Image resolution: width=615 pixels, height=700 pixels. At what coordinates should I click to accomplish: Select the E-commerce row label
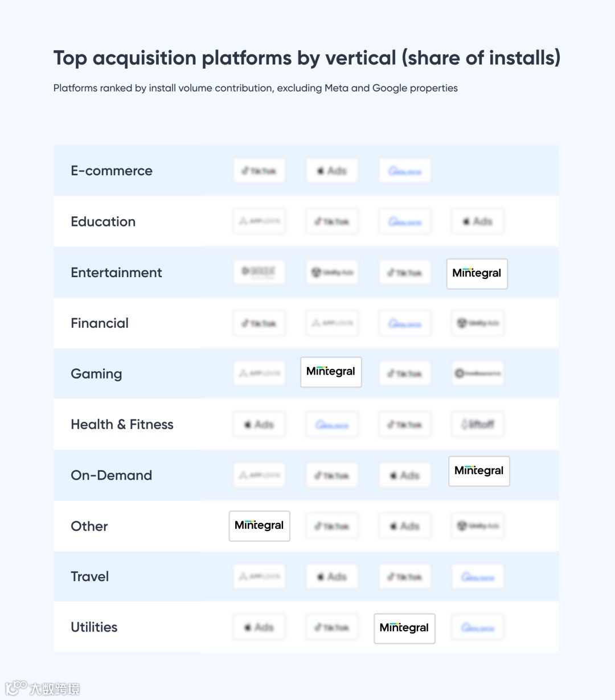click(112, 171)
